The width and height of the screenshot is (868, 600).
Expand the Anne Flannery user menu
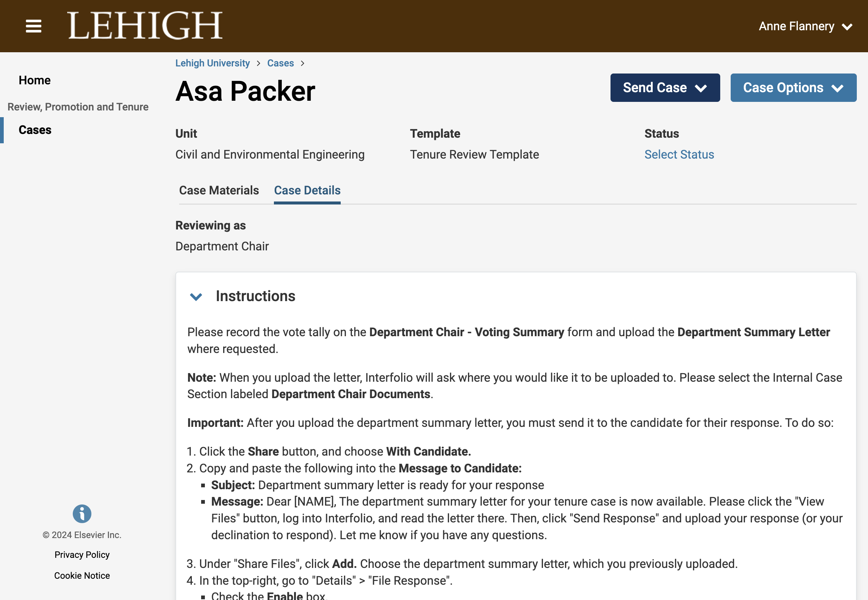(x=805, y=26)
